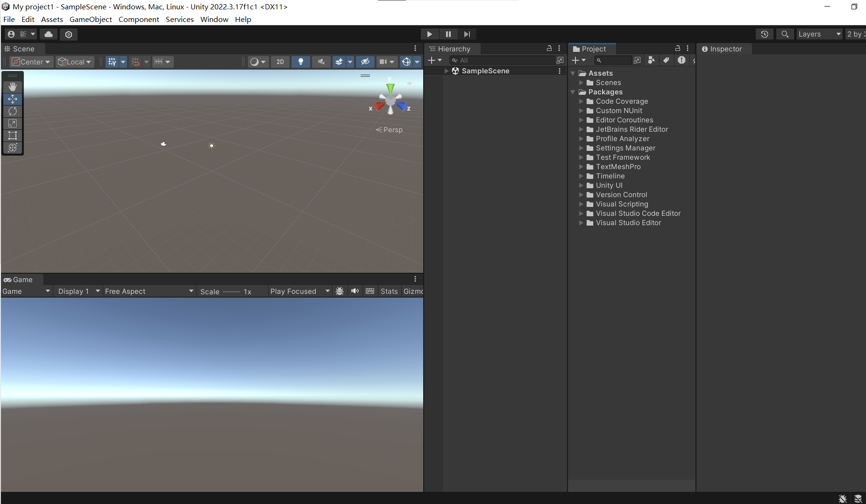Image resolution: width=866 pixels, height=504 pixels.
Task: Search by label in Project panel
Action: point(666,60)
